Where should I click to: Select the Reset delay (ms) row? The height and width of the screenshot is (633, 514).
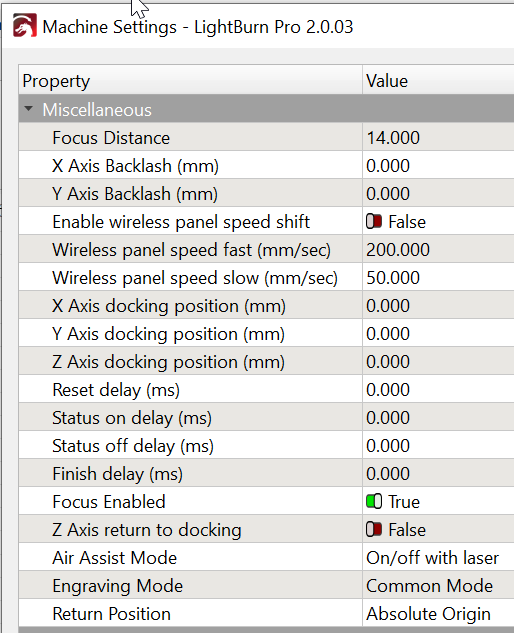[x=266, y=390]
